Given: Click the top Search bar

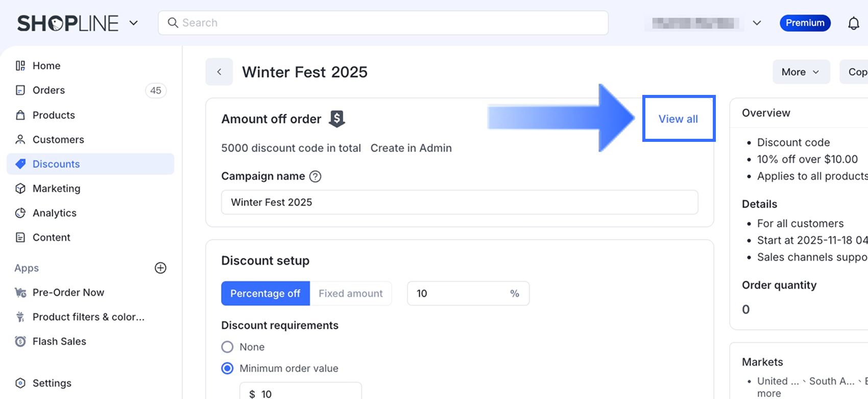Looking at the screenshot, I should pyautogui.click(x=383, y=23).
